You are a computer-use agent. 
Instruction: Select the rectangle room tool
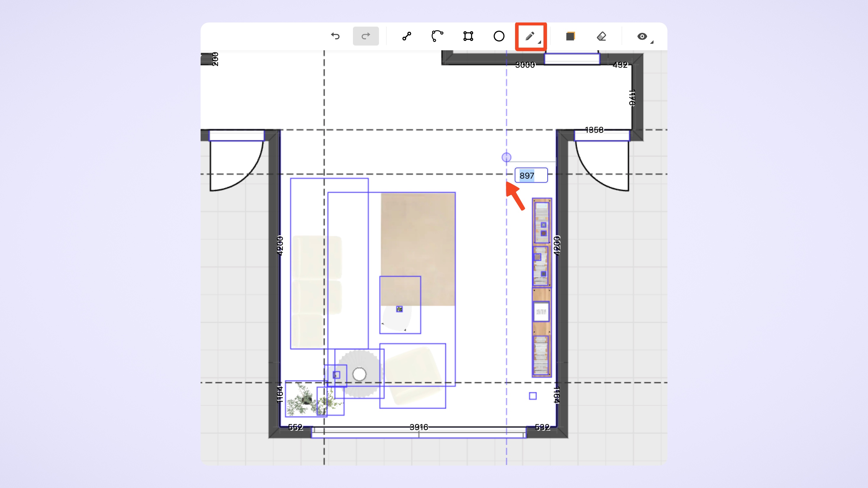(x=468, y=36)
